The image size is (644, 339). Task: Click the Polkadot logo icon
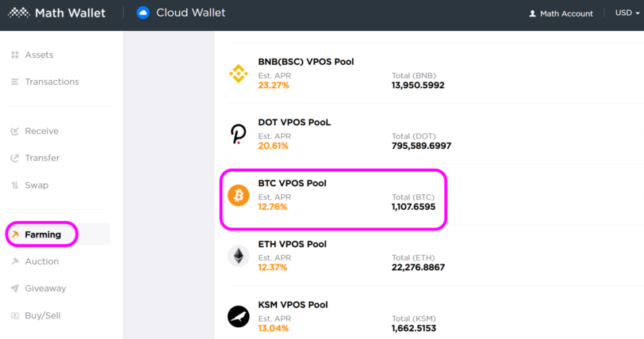238,134
